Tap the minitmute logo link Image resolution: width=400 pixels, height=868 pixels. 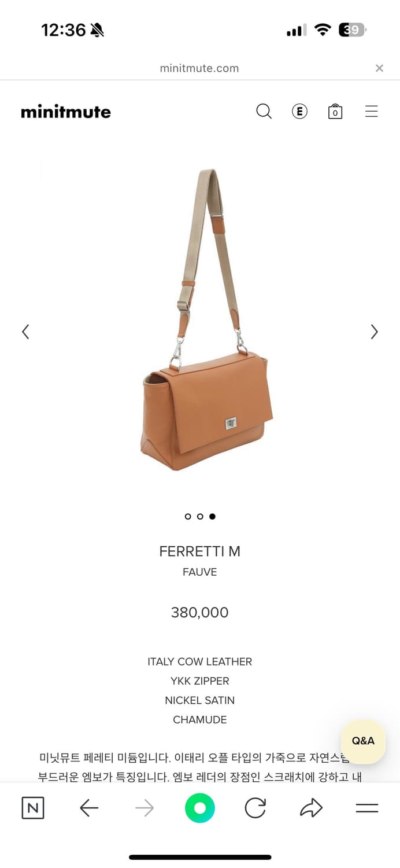pyautogui.click(x=66, y=112)
